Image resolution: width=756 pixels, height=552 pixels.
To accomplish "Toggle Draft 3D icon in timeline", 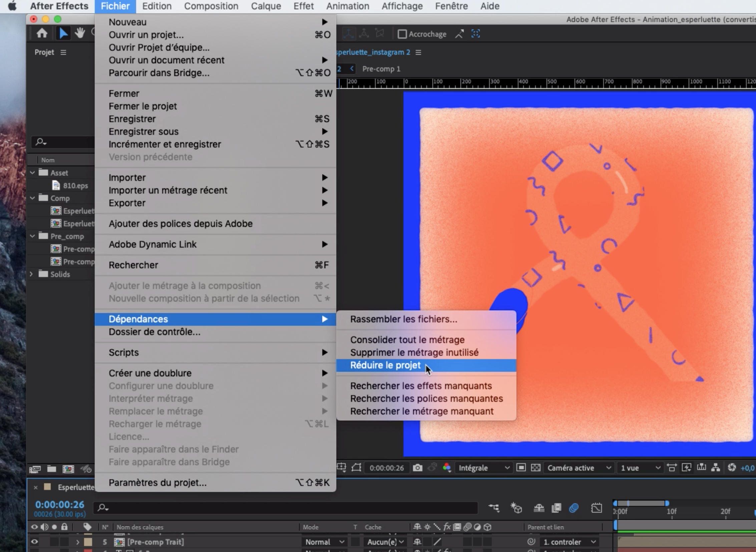I will coord(516,508).
